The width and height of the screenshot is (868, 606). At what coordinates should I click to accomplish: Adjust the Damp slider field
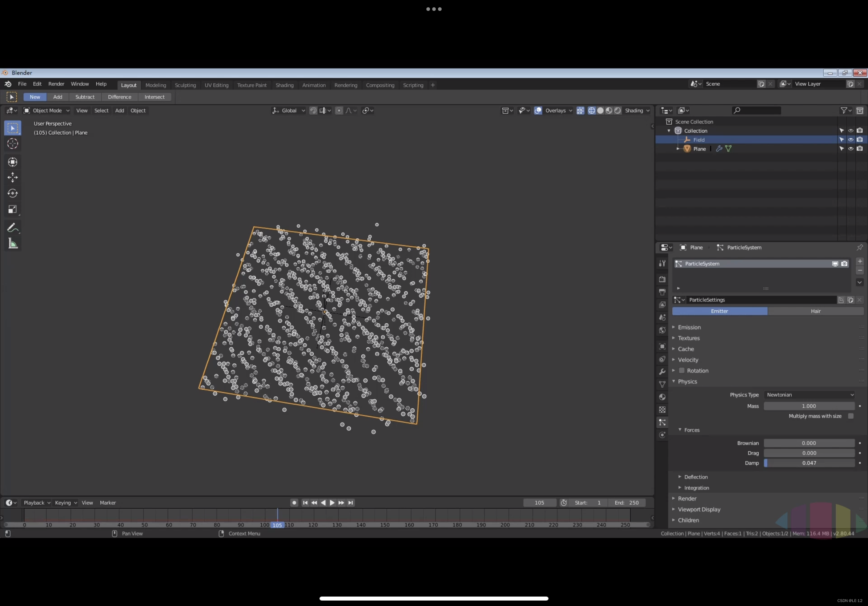[x=809, y=463]
